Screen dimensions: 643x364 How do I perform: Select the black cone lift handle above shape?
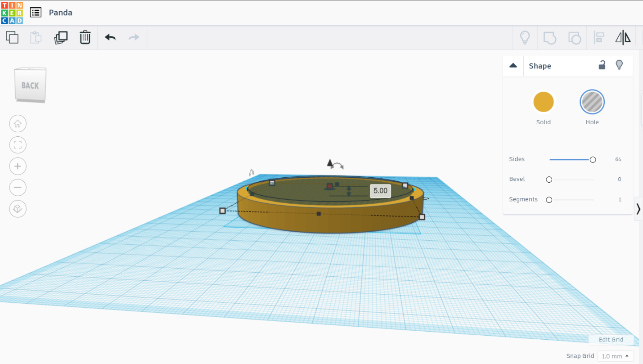[330, 163]
